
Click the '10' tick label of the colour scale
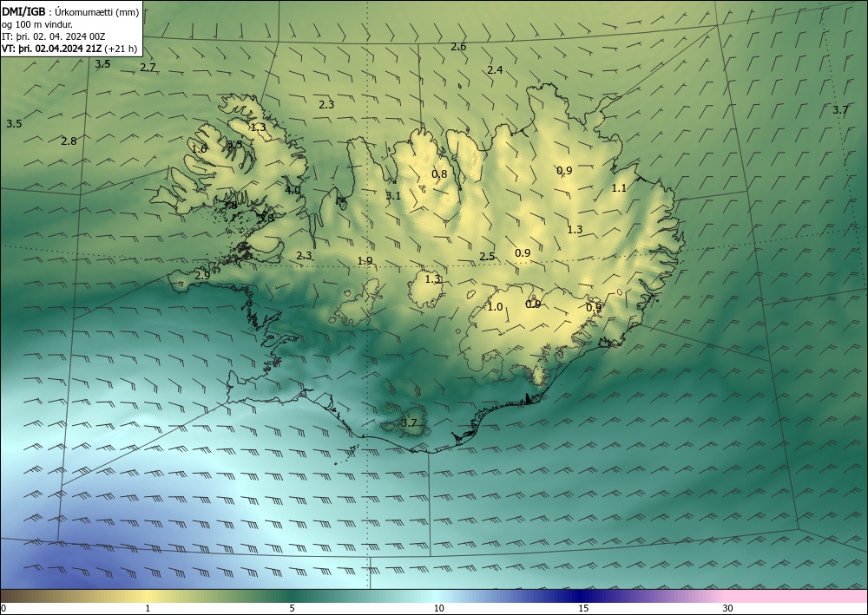pyautogui.click(x=437, y=609)
